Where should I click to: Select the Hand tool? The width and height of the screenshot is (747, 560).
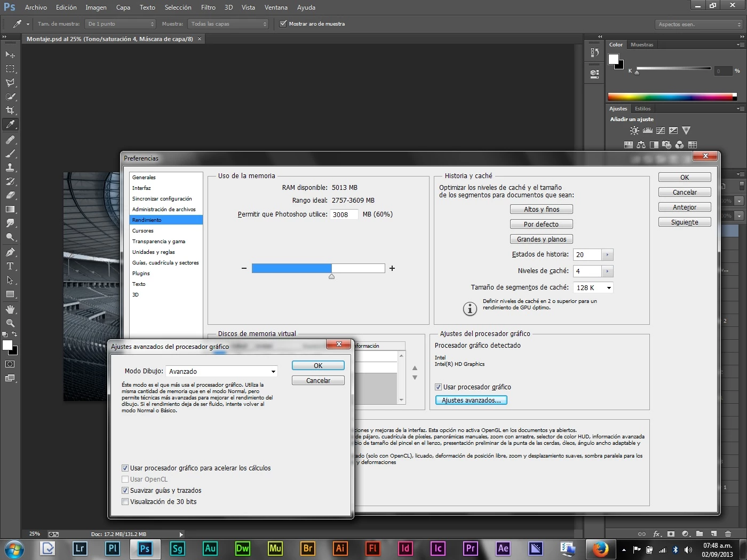coord(10,309)
